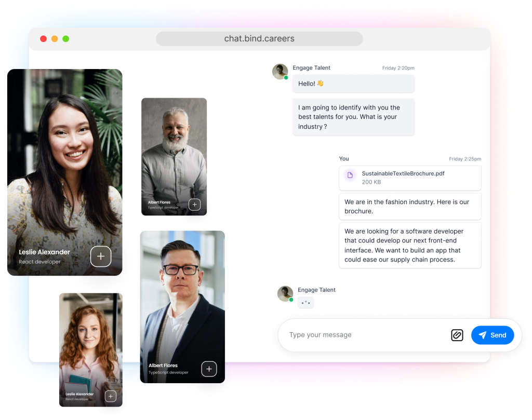This screenshot has height=420, width=532.
Task: Click Engage Talent's avatar next to typing indicator
Action: (x=285, y=293)
